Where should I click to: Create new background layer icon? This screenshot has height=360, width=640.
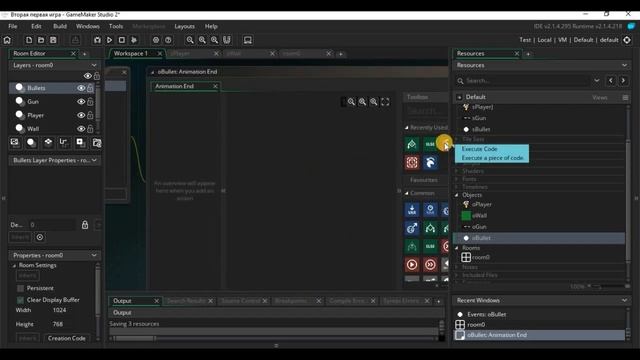pyautogui.click(x=15, y=142)
